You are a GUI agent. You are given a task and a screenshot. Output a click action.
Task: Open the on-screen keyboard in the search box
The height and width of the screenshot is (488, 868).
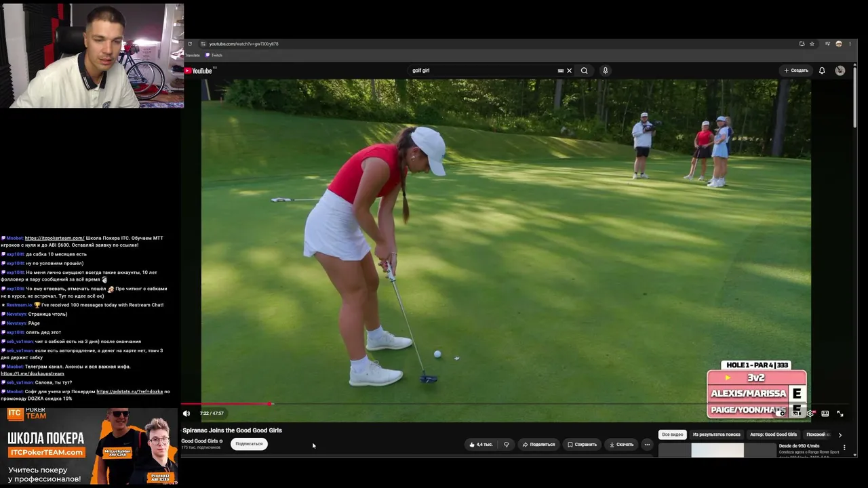pyautogui.click(x=560, y=70)
